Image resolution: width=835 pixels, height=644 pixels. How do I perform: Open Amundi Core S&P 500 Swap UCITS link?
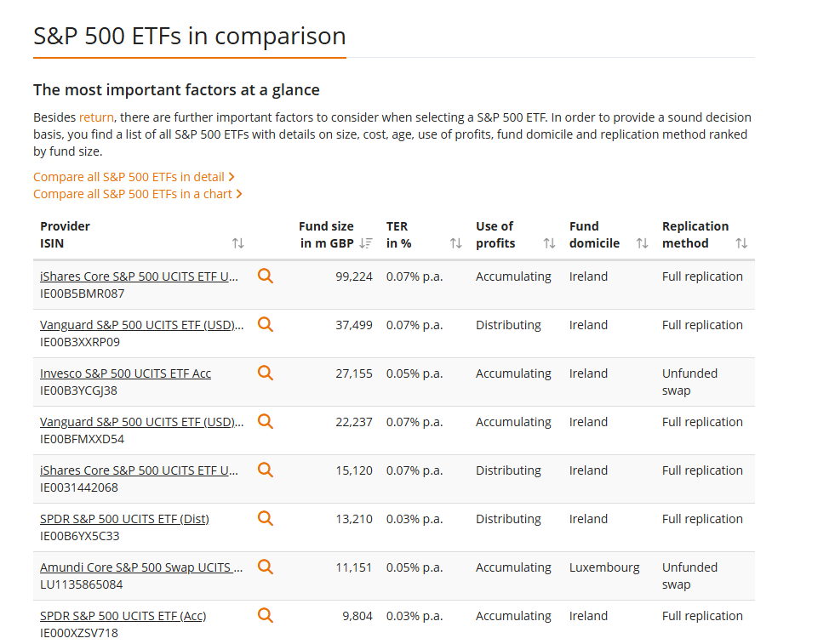tap(141, 567)
